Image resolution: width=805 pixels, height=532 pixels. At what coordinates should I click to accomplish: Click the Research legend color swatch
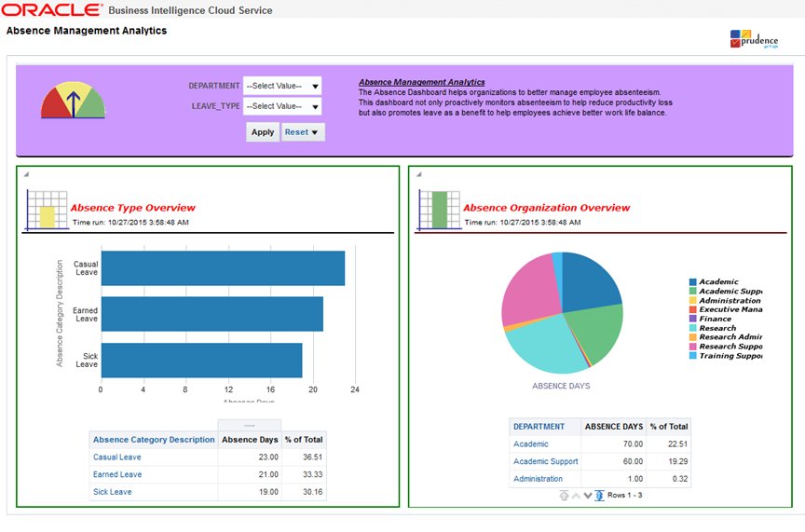point(692,328)
